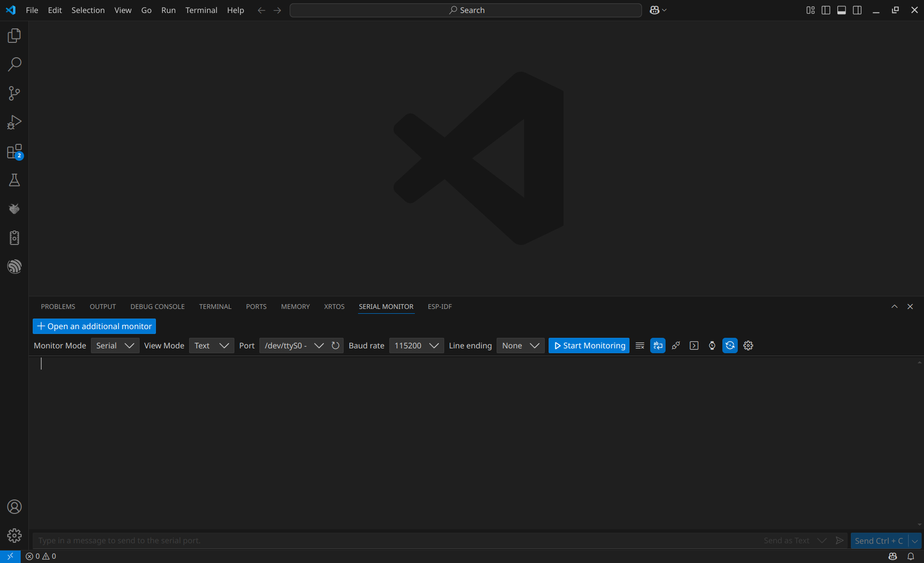
Task: Open the Source Control view
Action: tap(14, 93)
